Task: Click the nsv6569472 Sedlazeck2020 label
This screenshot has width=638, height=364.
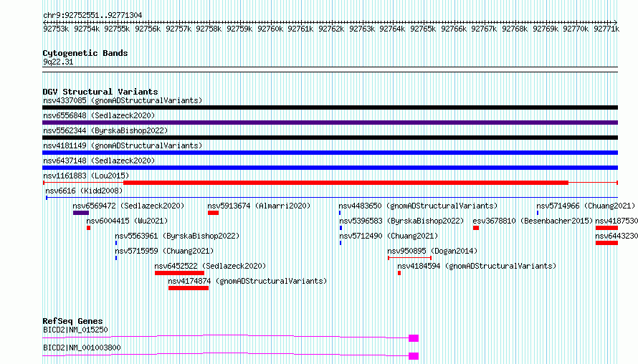Action: pos(128,206)
